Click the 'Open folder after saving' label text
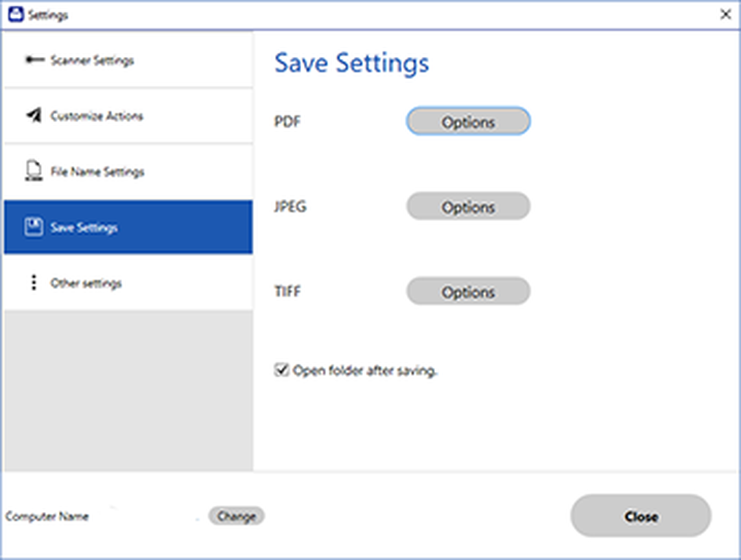Viewport: 741px width, 560px height. (365, 371)
